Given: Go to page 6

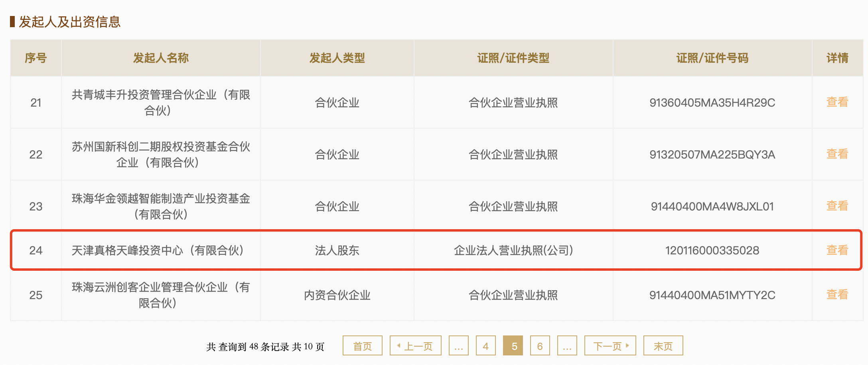Looking at the screenshot, I should pos(540,346).
